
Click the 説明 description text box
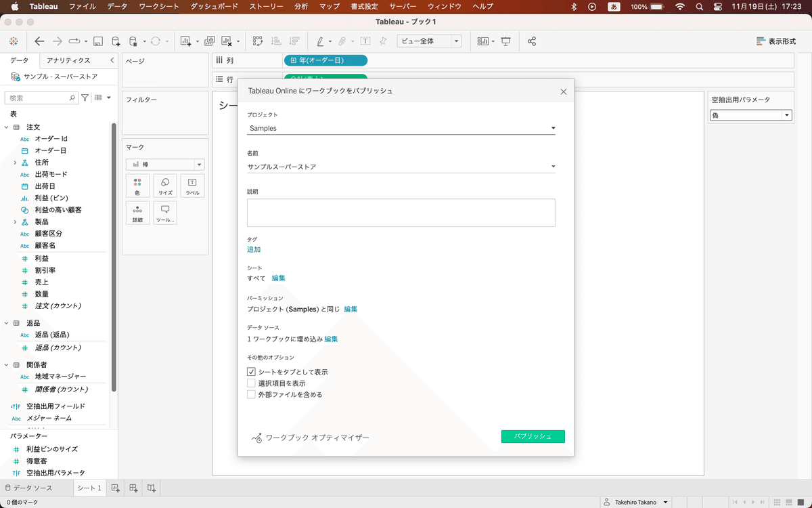coord(401,213)
